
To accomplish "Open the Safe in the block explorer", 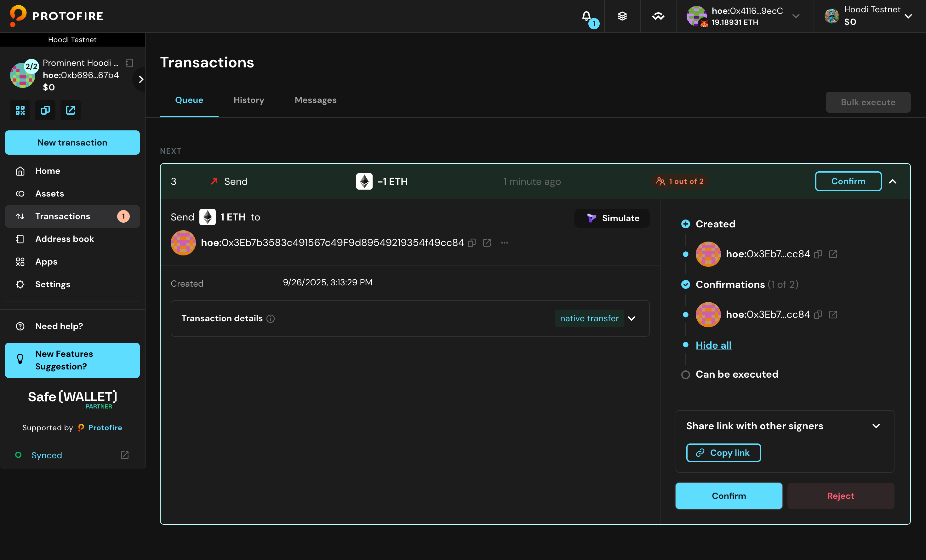I will (70, 110).
